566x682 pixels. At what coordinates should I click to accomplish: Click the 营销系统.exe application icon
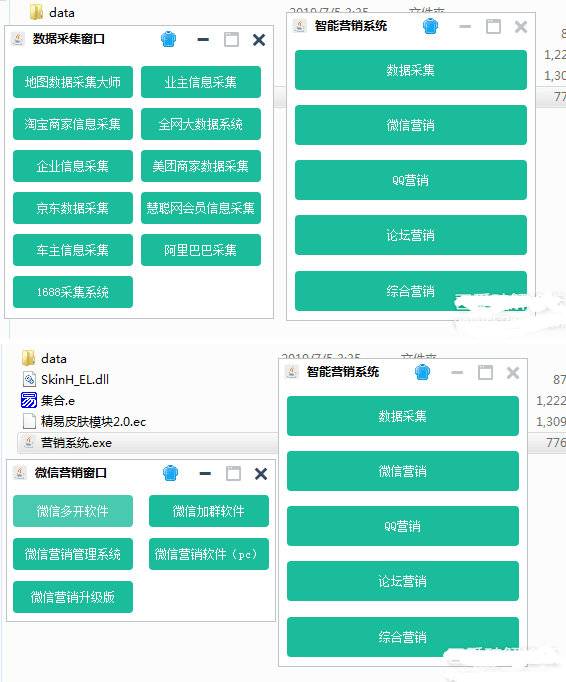pyautogui.click(x=29, y=442)
